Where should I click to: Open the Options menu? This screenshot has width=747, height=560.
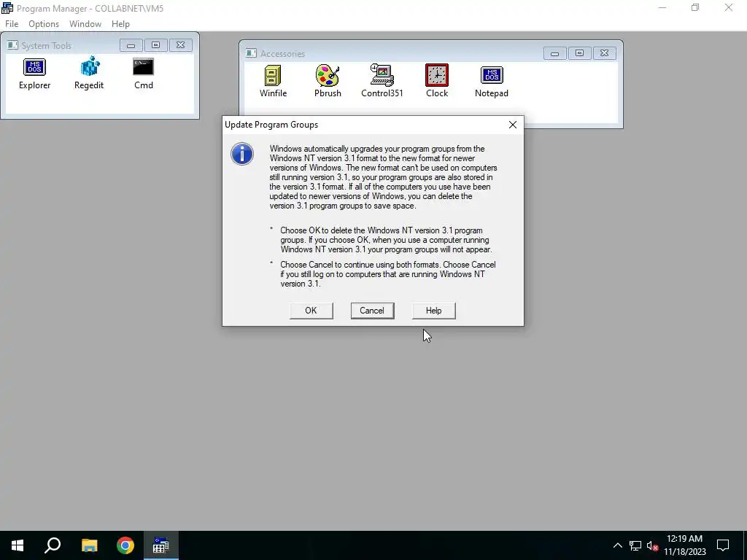click(x=44, y=24)
